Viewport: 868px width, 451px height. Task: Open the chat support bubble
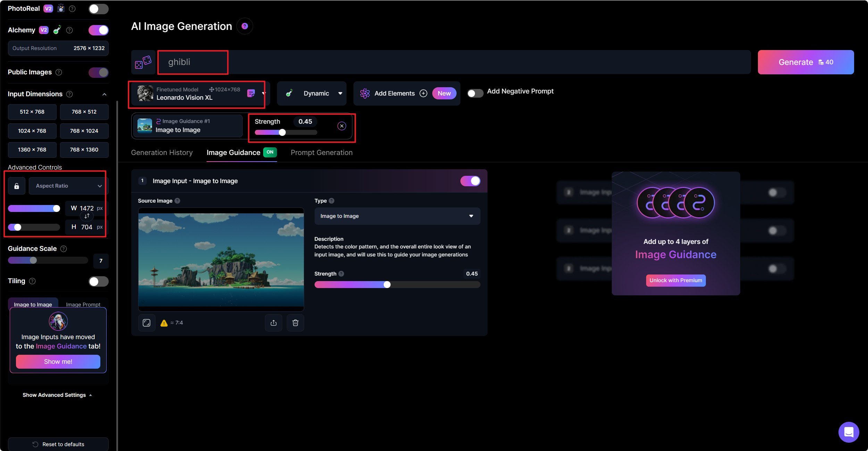(849, 432)
